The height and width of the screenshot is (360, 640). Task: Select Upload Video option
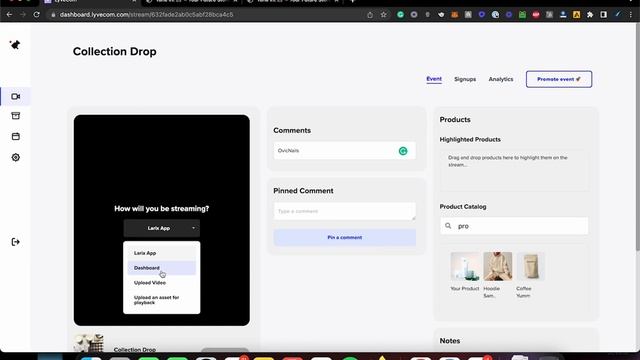click(162, 282)
